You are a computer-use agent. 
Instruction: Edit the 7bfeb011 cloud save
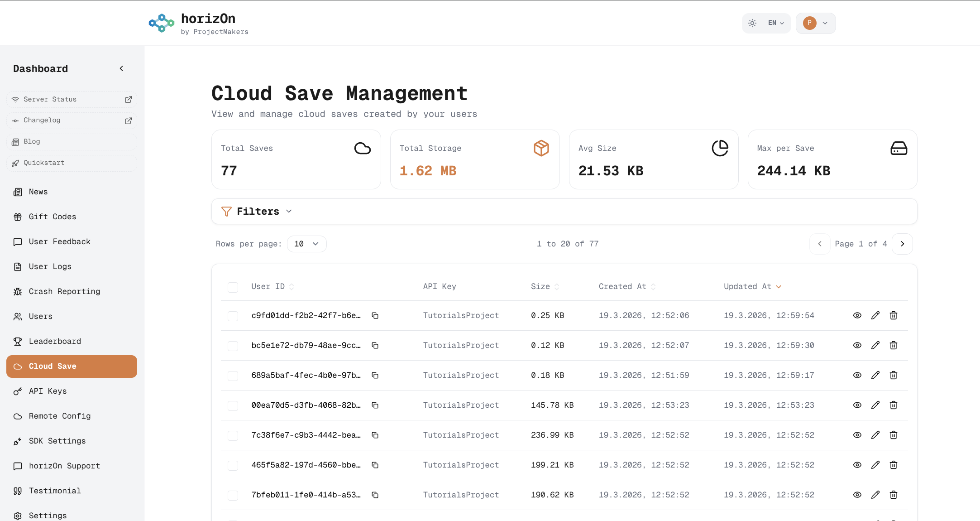point(875,495)
